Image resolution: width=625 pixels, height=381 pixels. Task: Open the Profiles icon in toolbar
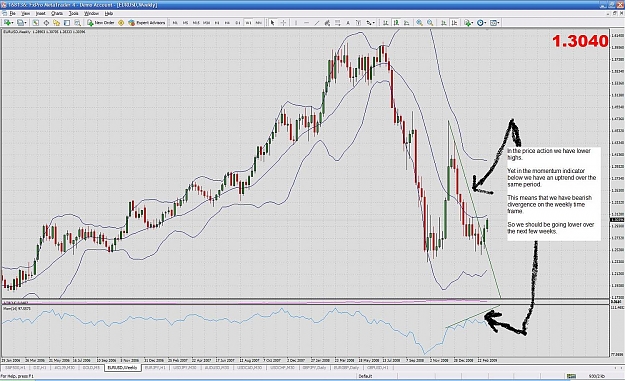(20, 23)
